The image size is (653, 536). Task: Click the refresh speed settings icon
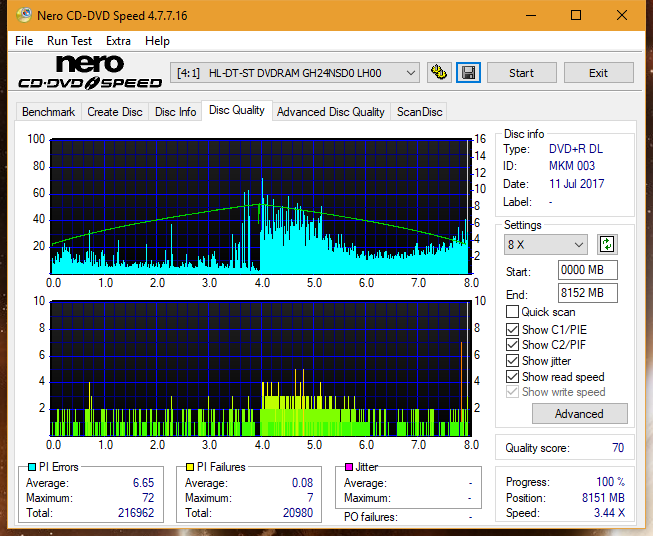click(607, 244)
